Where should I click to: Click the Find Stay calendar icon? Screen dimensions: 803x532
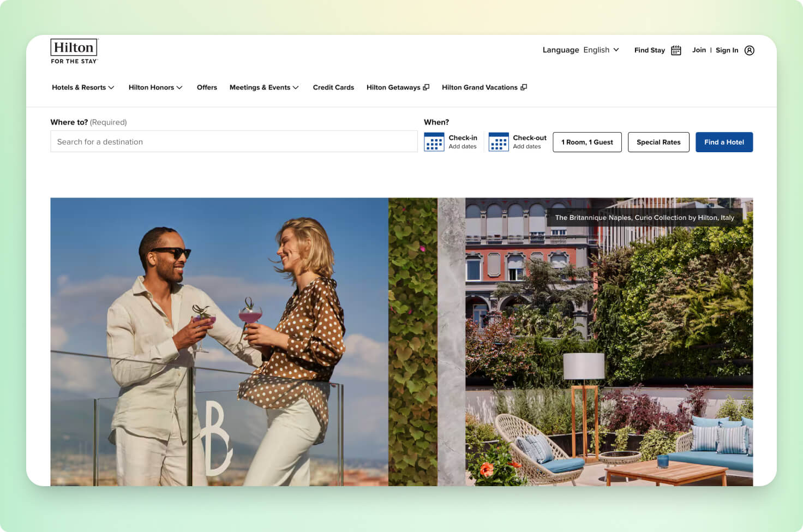tap(676, 50)
